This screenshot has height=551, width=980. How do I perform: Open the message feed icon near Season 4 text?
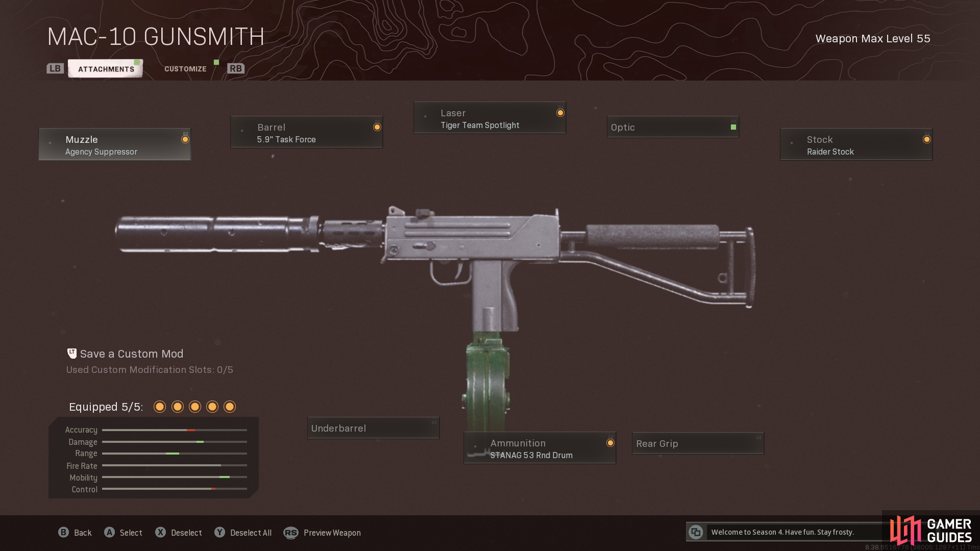[x=696, y=532]
